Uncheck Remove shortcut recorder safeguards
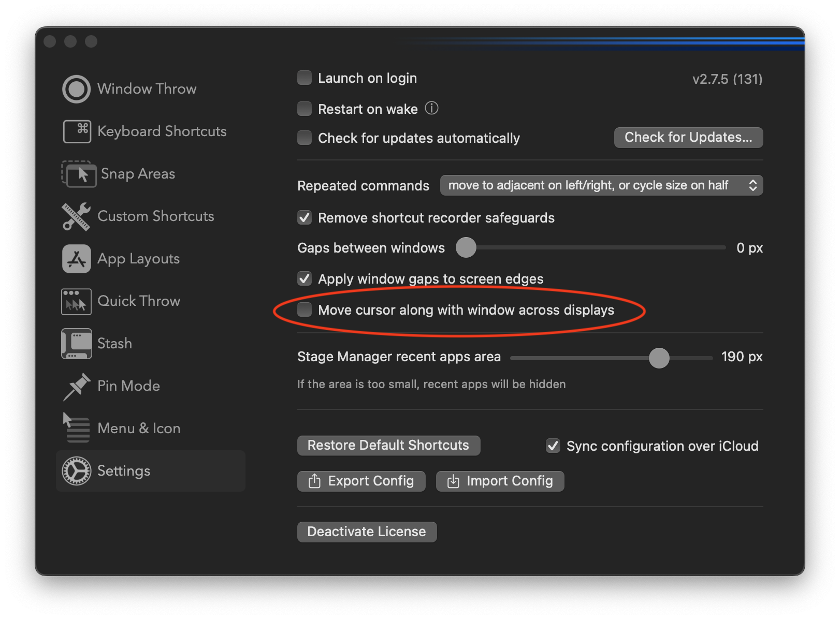This screenshot has height=619, width=840. (304, 218)
